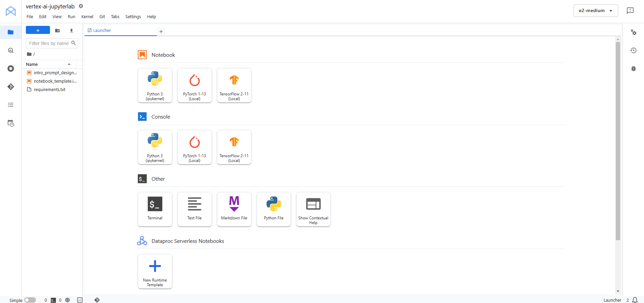Open PyTorch 1-13 console

pos(194,147)
